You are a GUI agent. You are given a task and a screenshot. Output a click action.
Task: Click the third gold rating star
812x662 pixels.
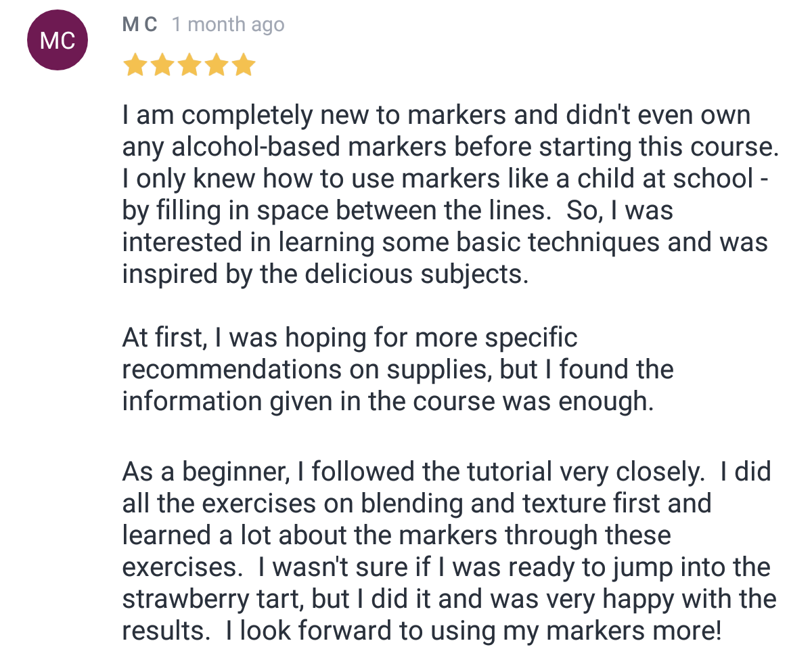tap(189, 66)
